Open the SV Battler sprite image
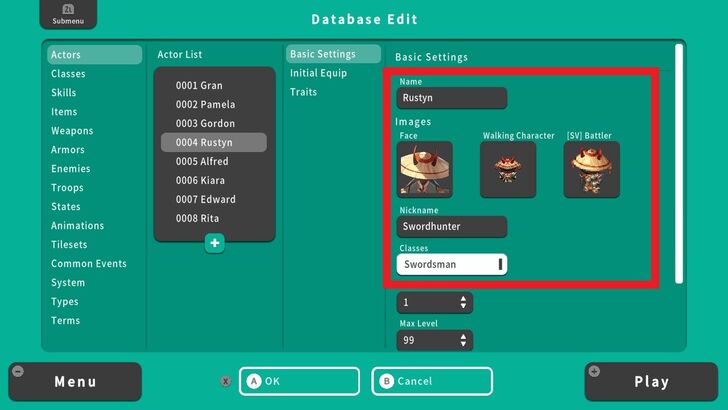The image size is (728, 410). click(x=591, y=169)
